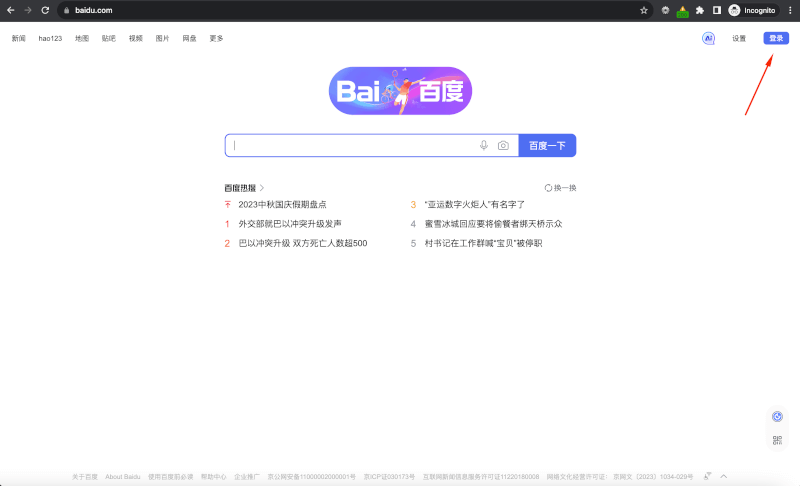Open the 视频 navigation link

point(136,38)
